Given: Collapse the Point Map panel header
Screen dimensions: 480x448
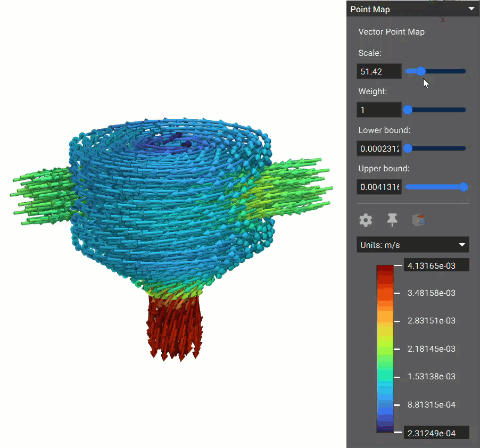Looking at the screenshot, I should pyautogui.click(x=470, y=9).
